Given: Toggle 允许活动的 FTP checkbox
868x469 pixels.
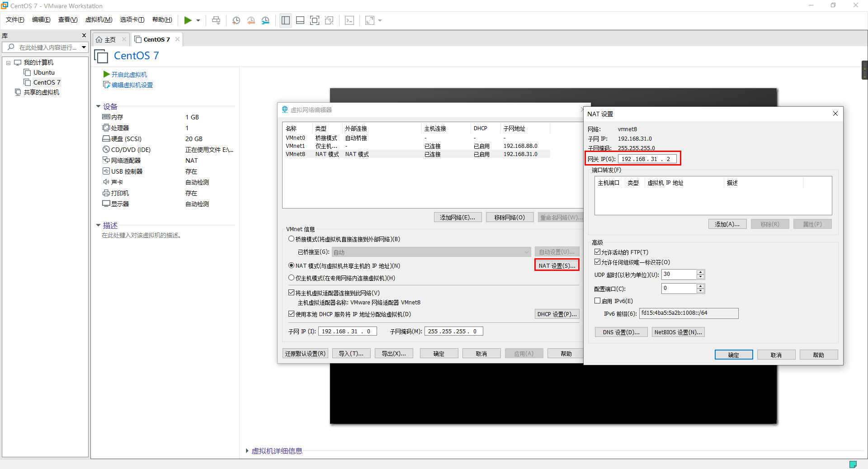Looking at the screenshot, I should (x=597, y=252).
